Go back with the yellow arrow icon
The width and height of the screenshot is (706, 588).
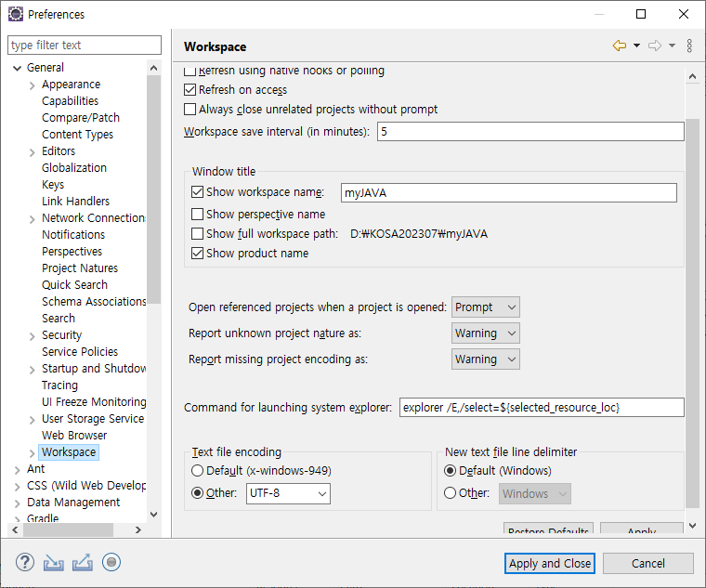pyautogui.click(x=620, y=46)
